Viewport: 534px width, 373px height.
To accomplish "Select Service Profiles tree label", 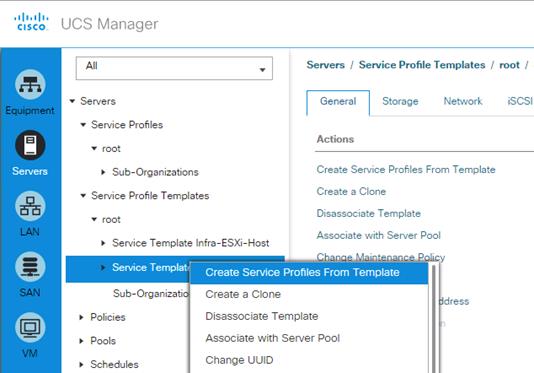I will (x=127, y=125).
